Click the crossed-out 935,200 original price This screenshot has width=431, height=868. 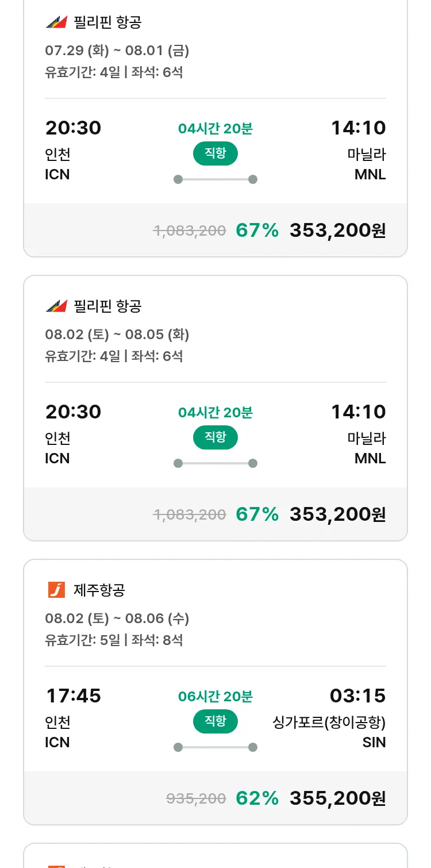[196, 798]
